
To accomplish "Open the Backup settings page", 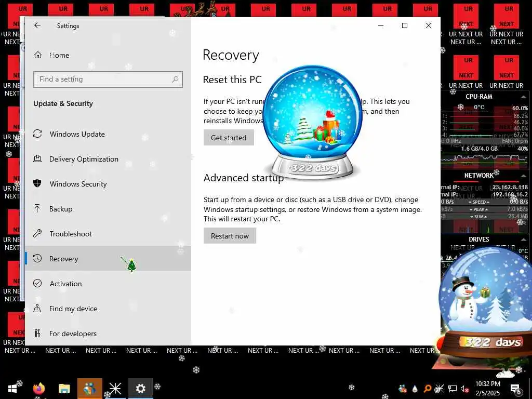I will click(x=108, y=209).
